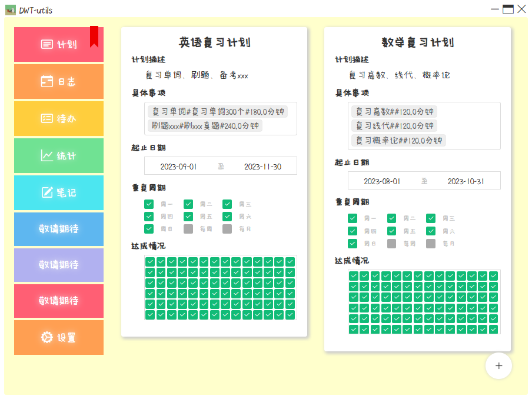Image resolution: width=532 pixels, height=399 pixels.
Task: Click the blue 敬请期待 sidebar tile
Action: [59, 229]
